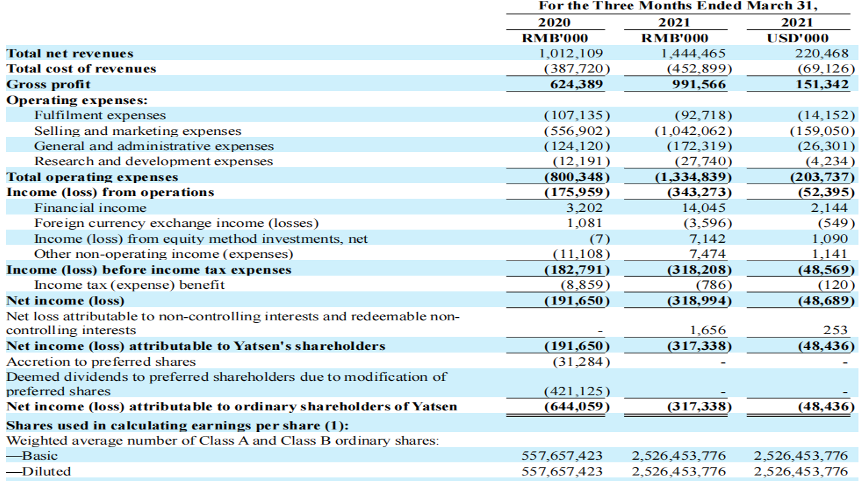Select 'Total operating expenses' label

point(92,177)
